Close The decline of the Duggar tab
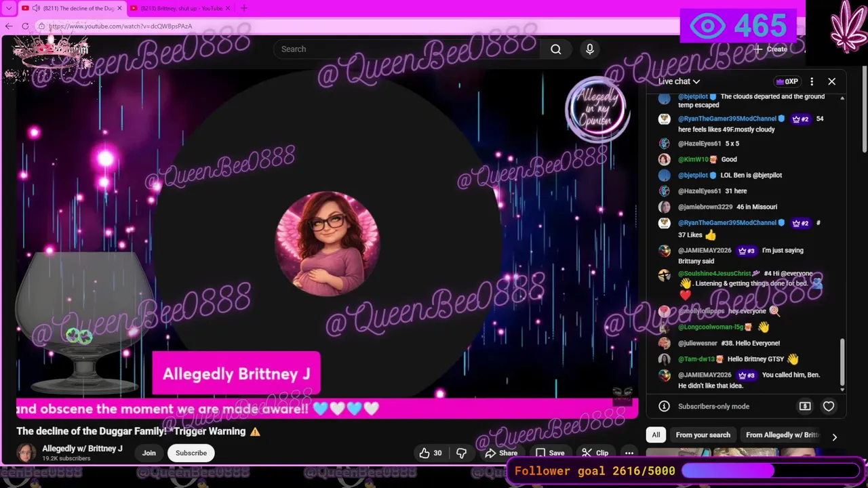The width and height of the screenshot is (868, 488). pyautogui.click(x=120, y=8)
